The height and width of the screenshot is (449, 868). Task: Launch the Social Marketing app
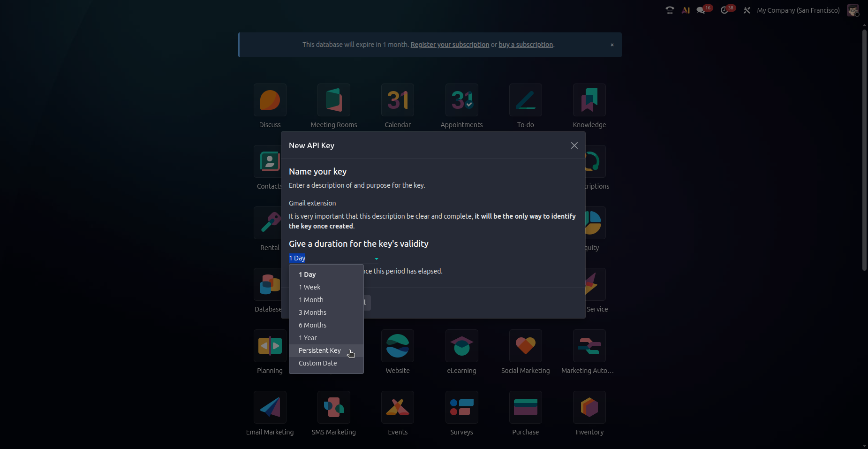pyautogui.click(x=525, y=346)
